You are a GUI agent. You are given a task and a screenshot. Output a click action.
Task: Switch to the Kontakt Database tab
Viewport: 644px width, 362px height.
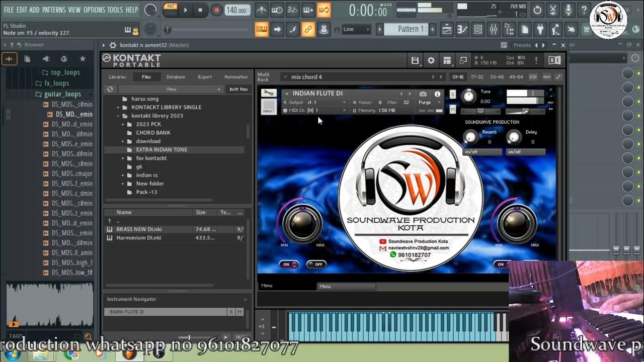(176, 77)
